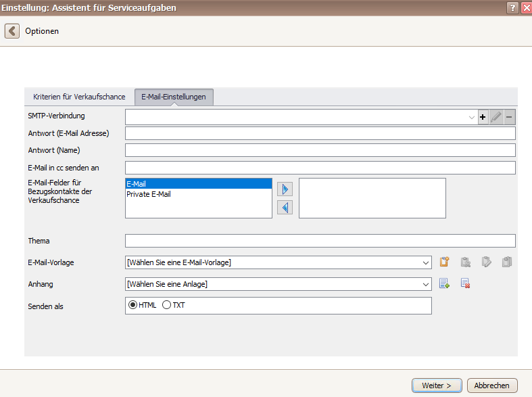
Task: Add a new SMTP connection with plus icon
Action: point(483,117)
